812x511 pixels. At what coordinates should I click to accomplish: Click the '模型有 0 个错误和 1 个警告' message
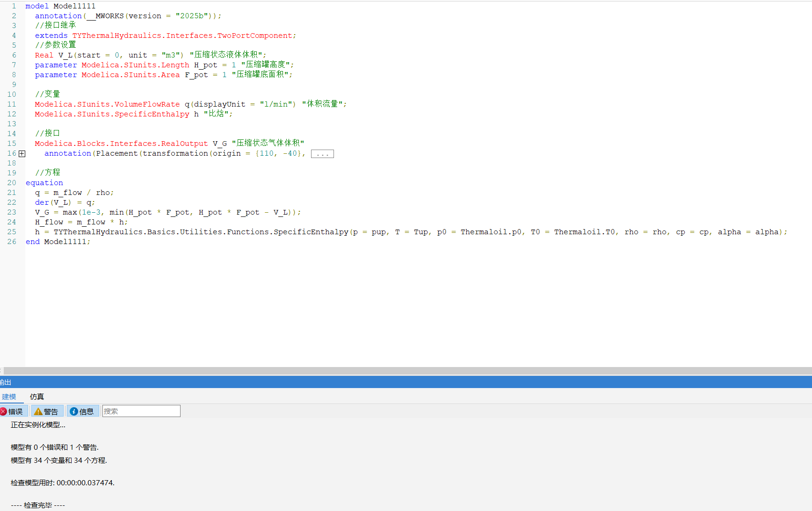pyautogui.click(x=55, y=447)
